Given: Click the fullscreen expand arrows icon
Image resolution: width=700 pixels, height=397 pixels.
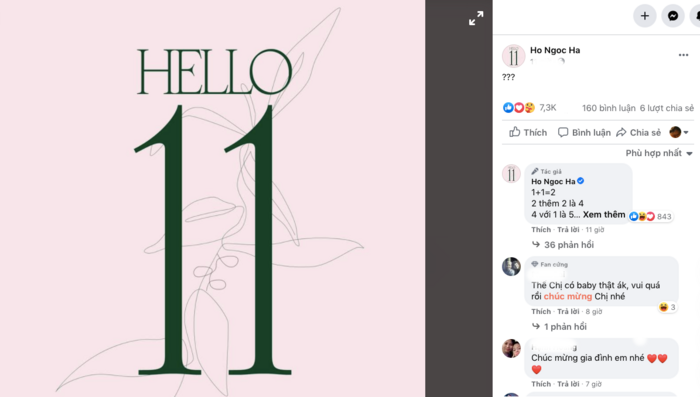Looking at the screenshot, I should [476, 18].
